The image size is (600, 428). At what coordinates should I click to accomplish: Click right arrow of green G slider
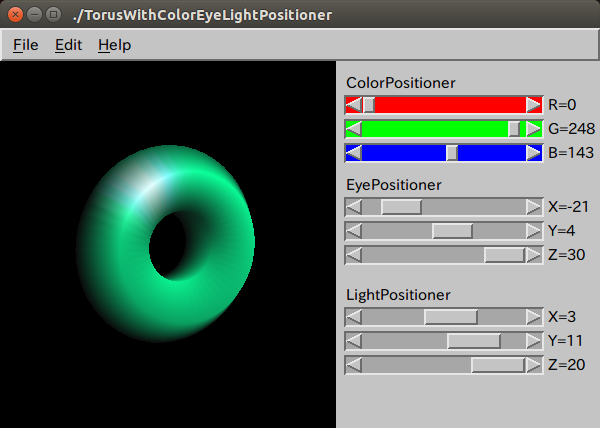[534, 129]
